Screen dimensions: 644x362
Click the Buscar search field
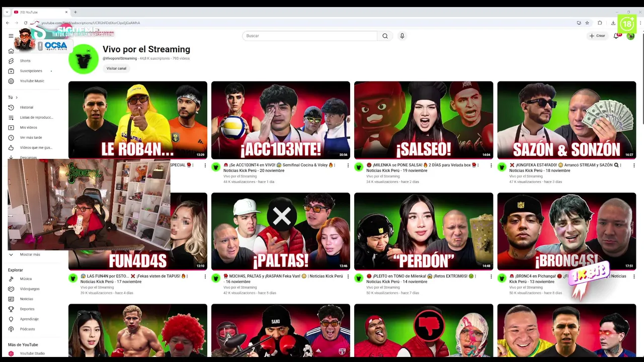click(309, 36)
